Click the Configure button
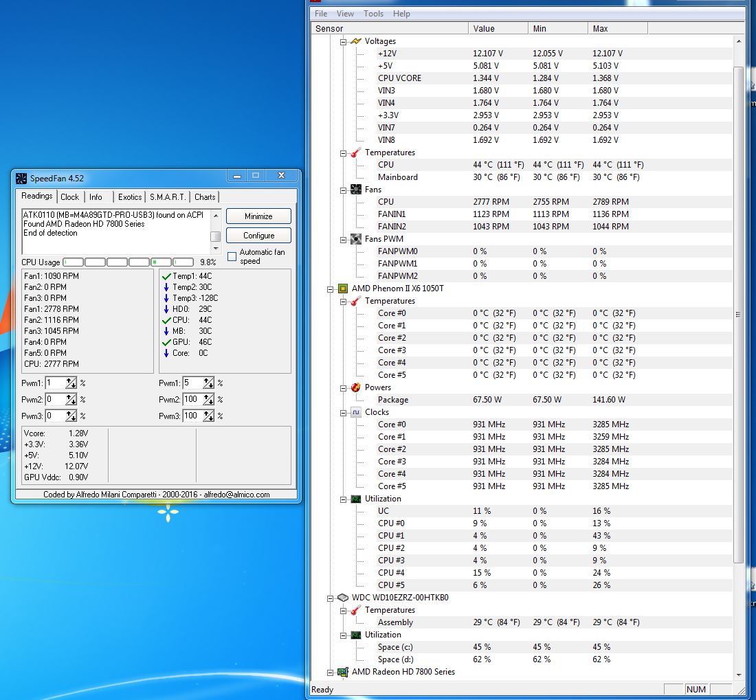The width and height of the screenshot is (756, 700). [x=258, y=236]
